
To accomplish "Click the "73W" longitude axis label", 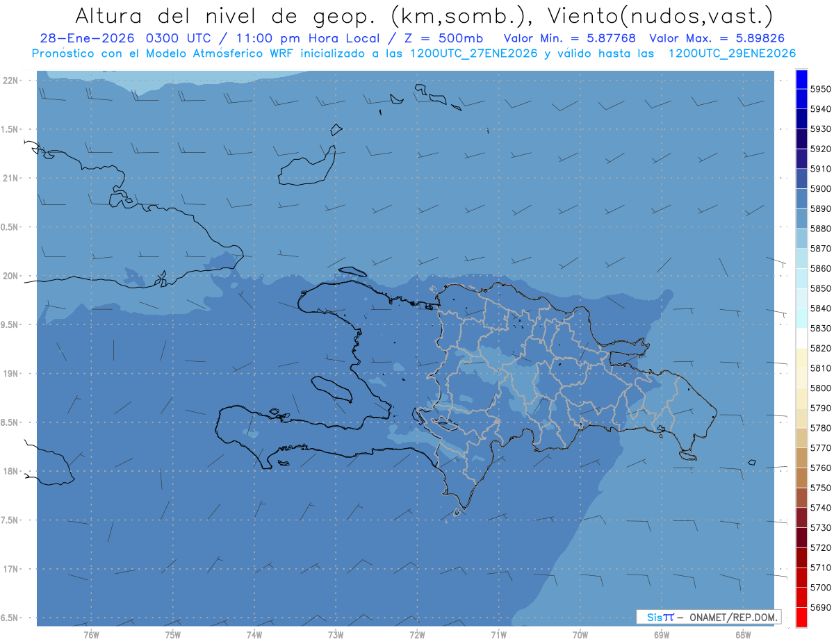I will click(x=335, y=634).
